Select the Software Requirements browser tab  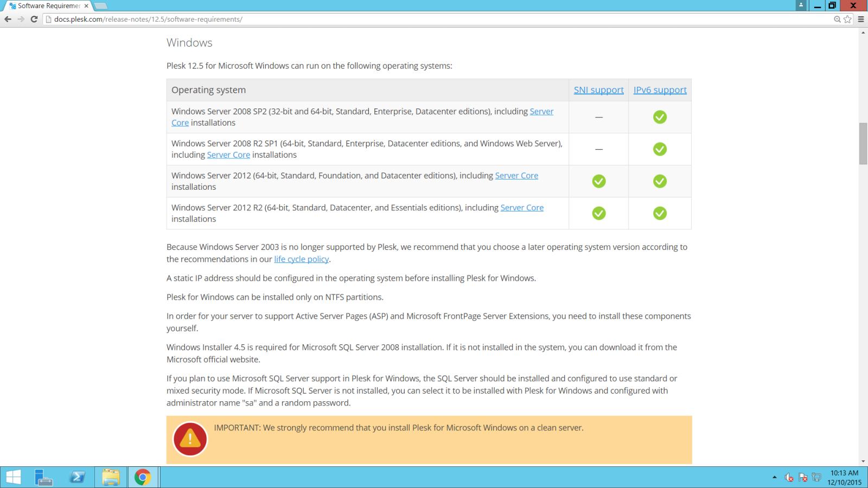coord(48,6)
